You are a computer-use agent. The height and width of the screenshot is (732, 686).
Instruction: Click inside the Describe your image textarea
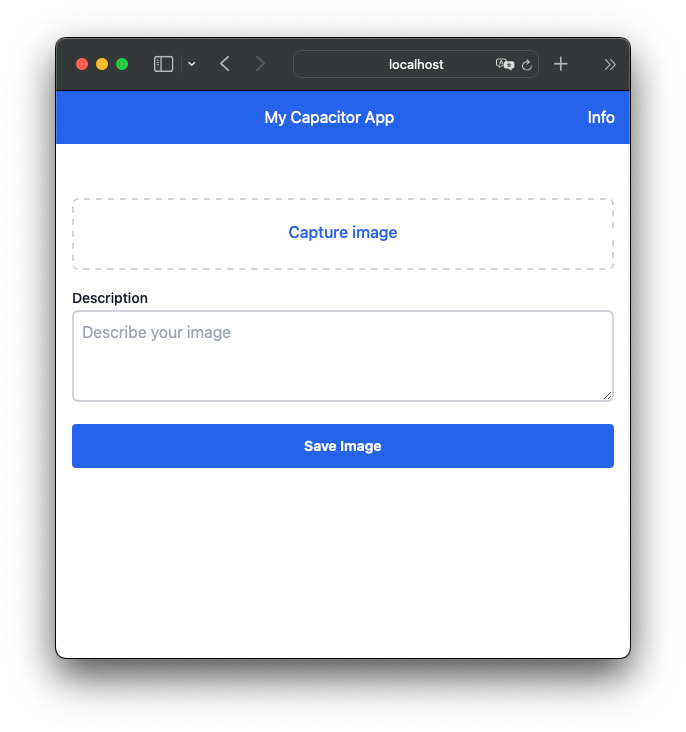click(343, 356)
